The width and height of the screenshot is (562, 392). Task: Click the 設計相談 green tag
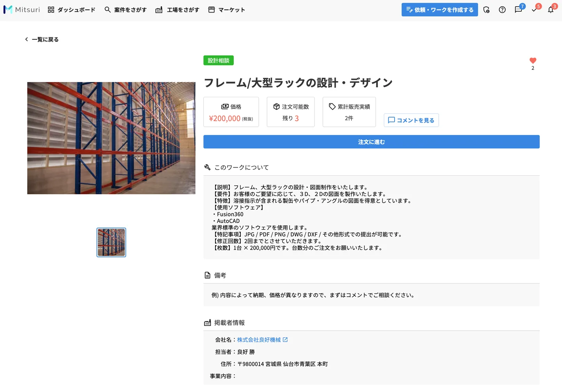point(219,61)
